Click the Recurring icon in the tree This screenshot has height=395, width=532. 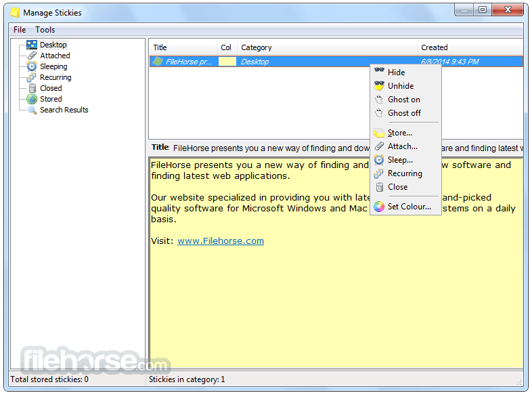32,77
